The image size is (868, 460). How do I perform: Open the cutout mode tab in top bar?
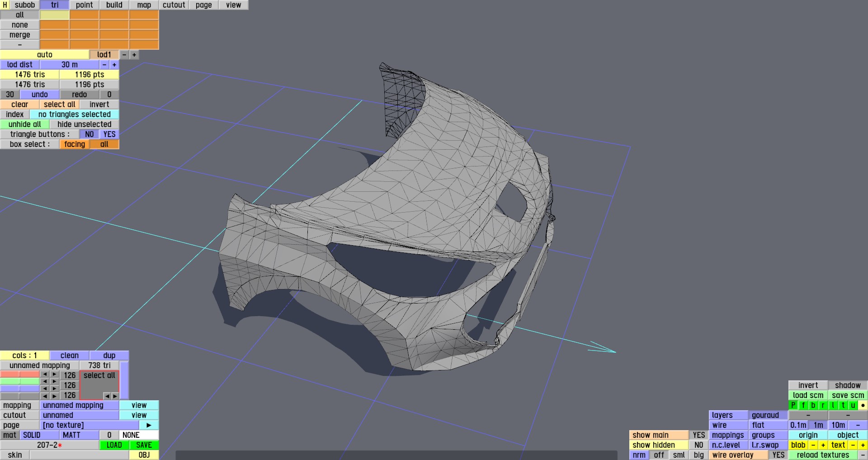(174, 5)
